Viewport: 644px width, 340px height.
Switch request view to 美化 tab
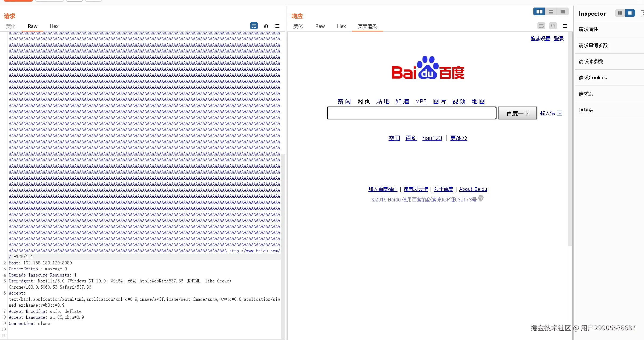(x=10, y=26)
